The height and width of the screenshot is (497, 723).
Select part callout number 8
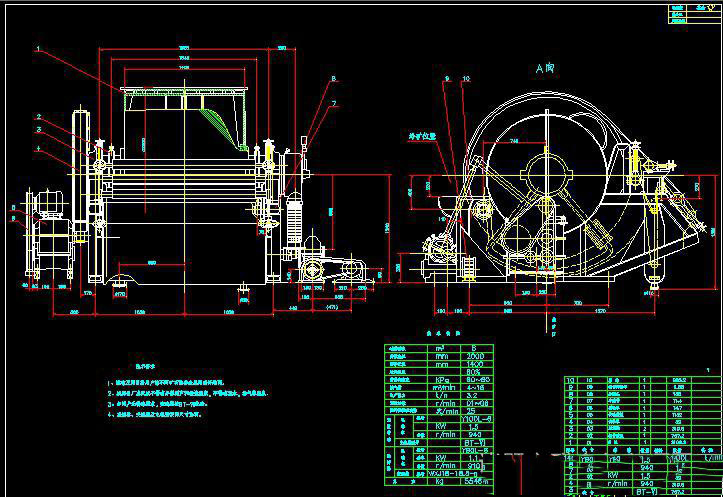[334, 78]
